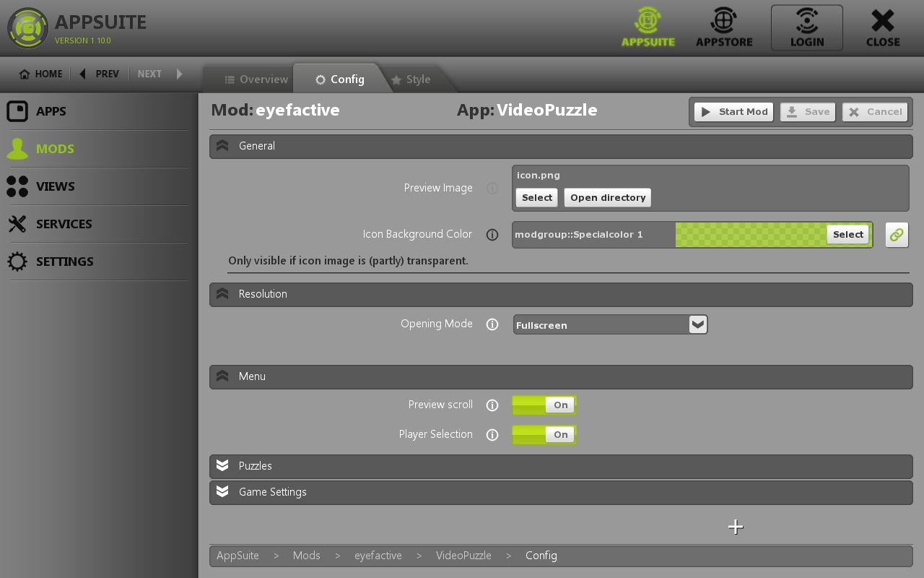Click the AppSuite logo icon
924x578 pixels.
tap(28, 28)
